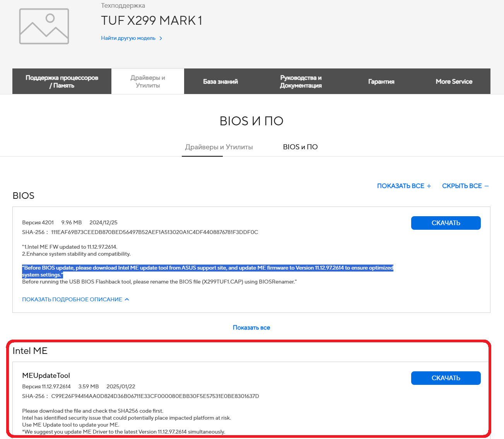The height and width of the screenshot is (439, 504).
Task: Click the 'update ME Driver' suggestion line
Action: click(x=124, y=432)
